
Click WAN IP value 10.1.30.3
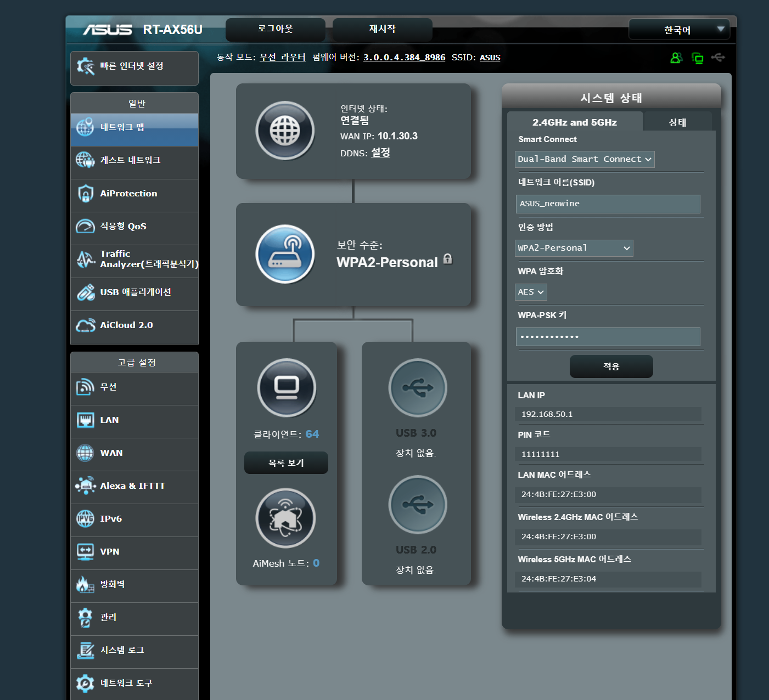pyautogui.click(x=397, y=136)
